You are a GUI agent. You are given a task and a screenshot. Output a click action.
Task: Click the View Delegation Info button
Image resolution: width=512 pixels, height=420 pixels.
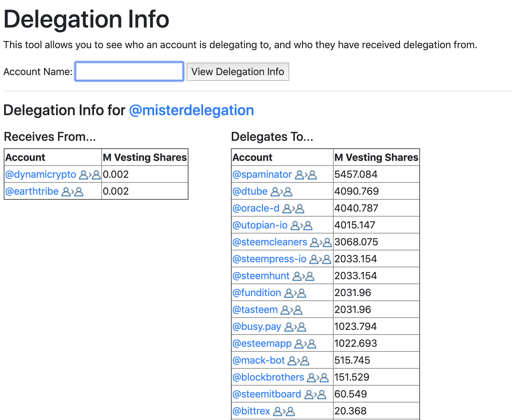coord(238,72)
